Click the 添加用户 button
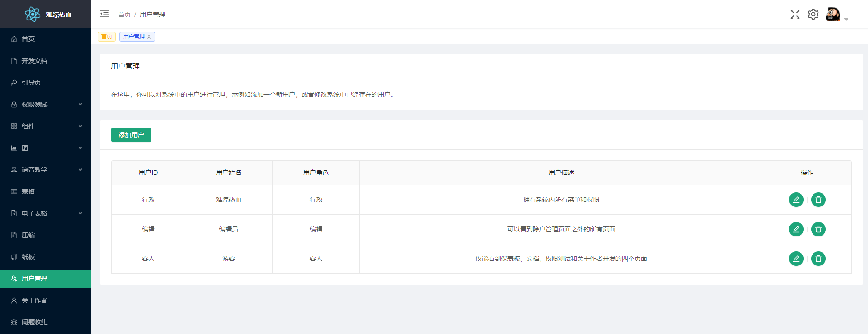The height and width of the screenshot is (334, 868). point(131,135)
